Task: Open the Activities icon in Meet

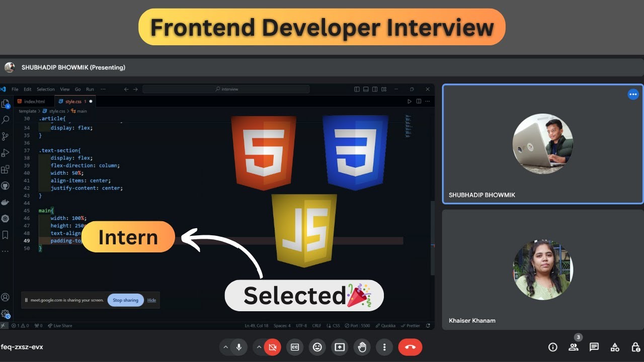Action: [x=615, y=347]
